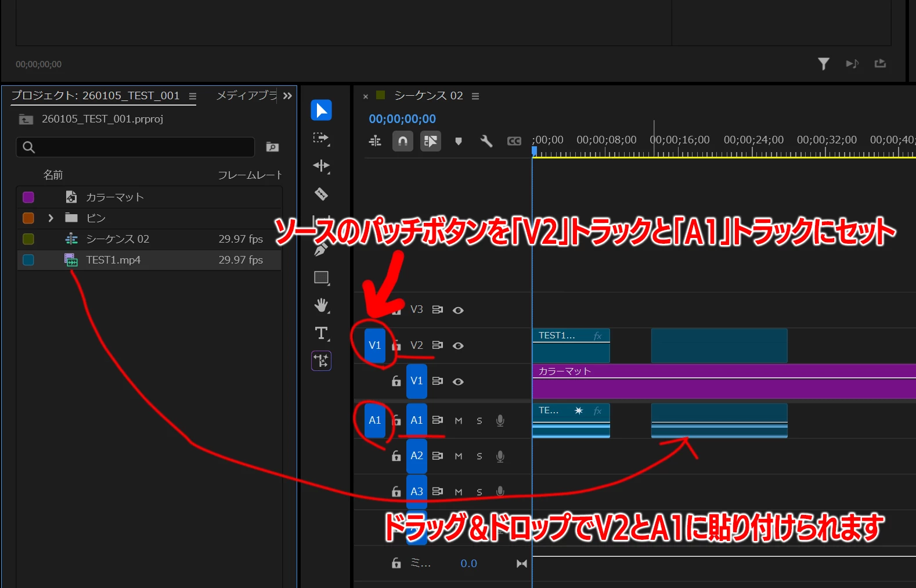Mute the A1 audio track
The image size is (916, 588).
459,421
